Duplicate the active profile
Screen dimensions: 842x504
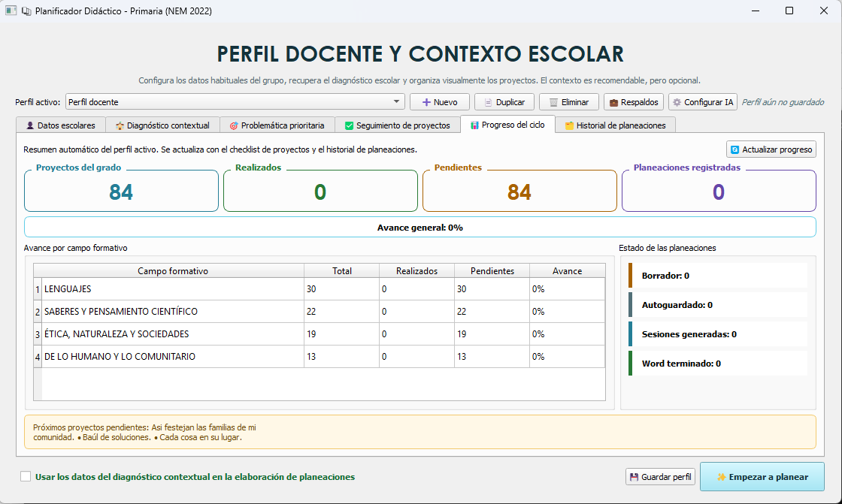504,102
